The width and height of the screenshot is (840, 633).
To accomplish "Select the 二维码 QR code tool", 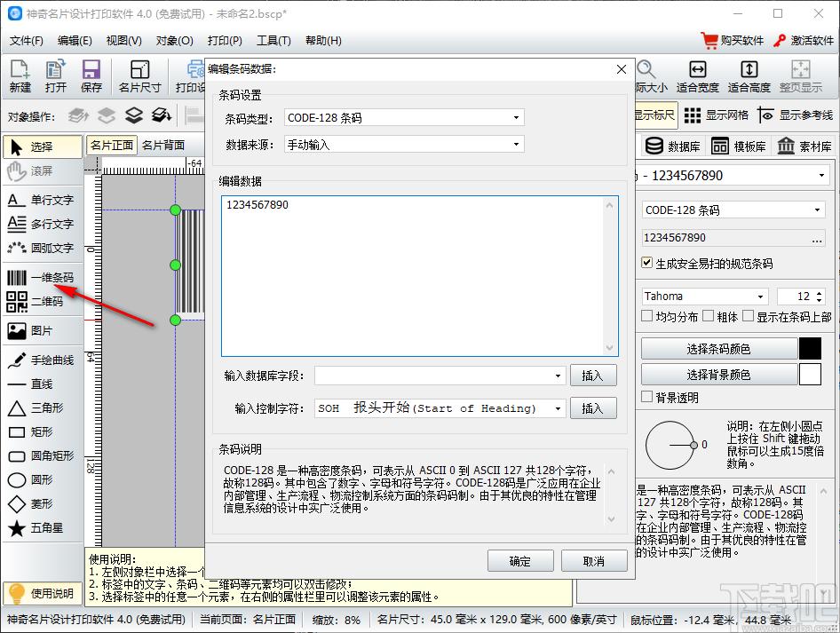I will (43, 302).
